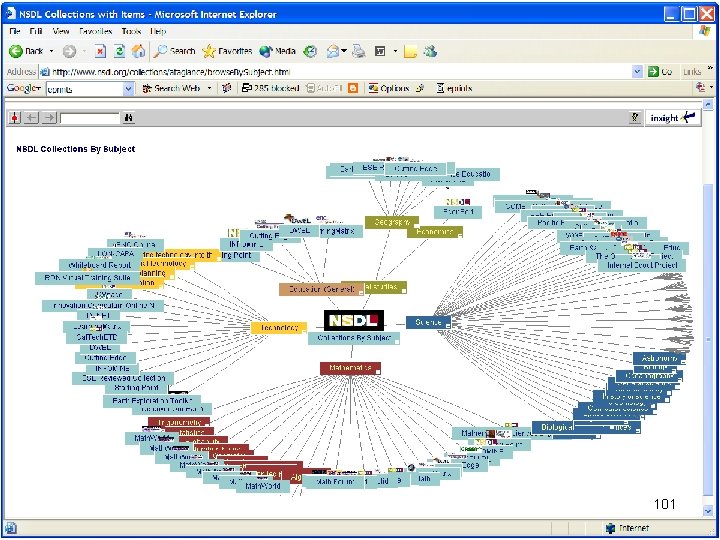Open the Edit button dropdown arrow

click(x=395, y=51)
